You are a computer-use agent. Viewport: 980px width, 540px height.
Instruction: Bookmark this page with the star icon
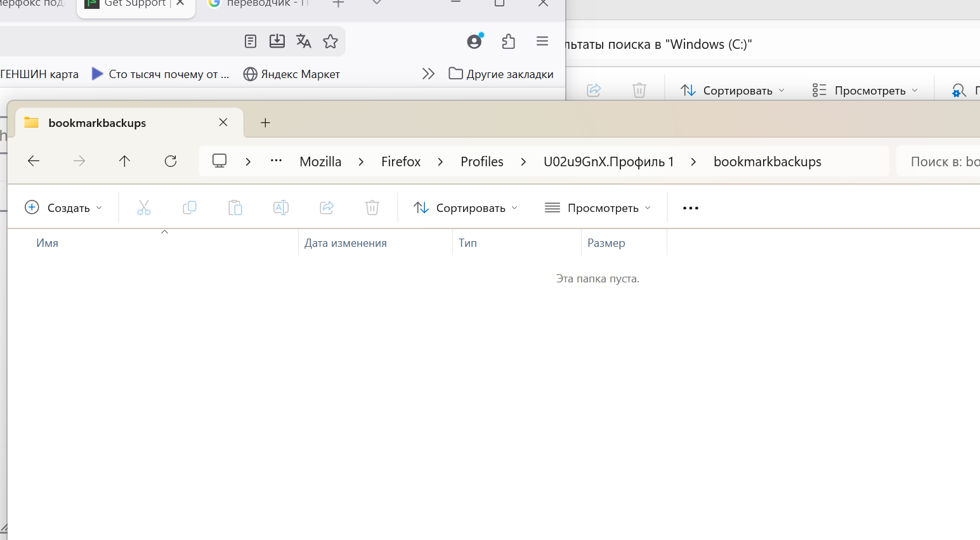click(x=330, y=41)
